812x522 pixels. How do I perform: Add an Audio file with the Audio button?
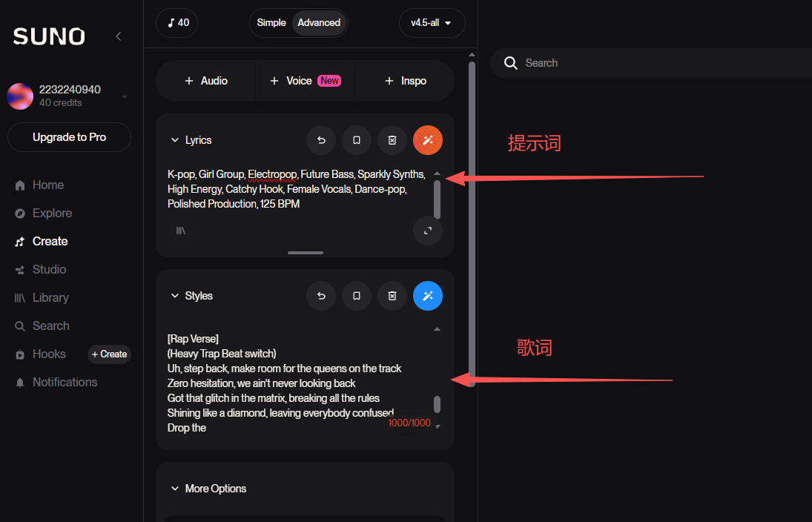pyautogui.click(x=206, y=81)
